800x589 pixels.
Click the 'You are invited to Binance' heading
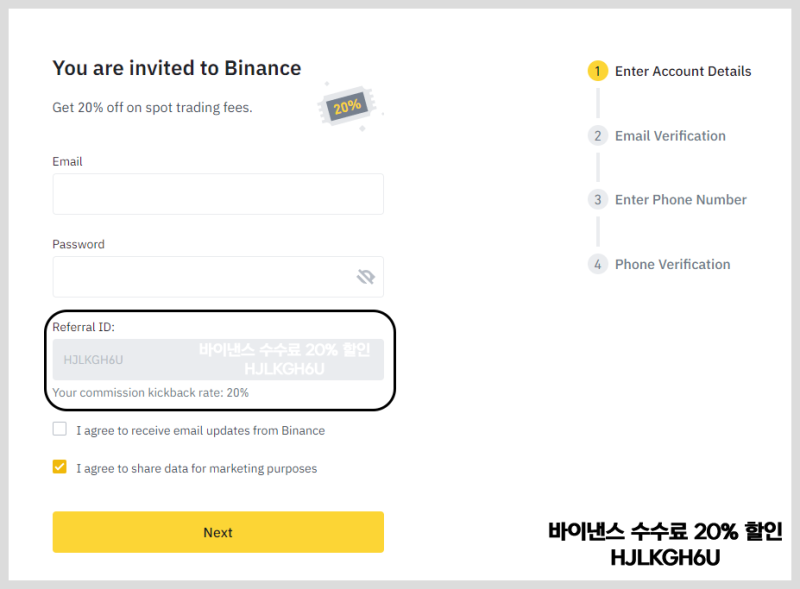[177, 68]
